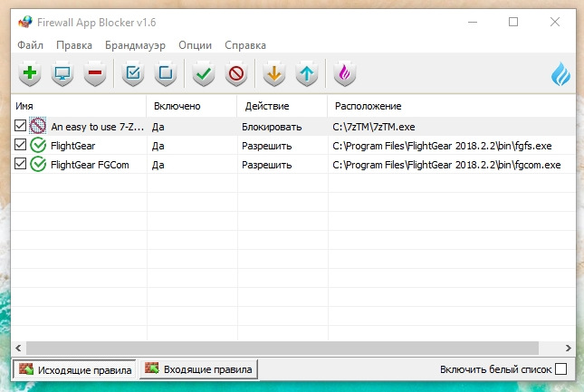Click the blocked status icon of 7-Zip row

click(38, 126)
